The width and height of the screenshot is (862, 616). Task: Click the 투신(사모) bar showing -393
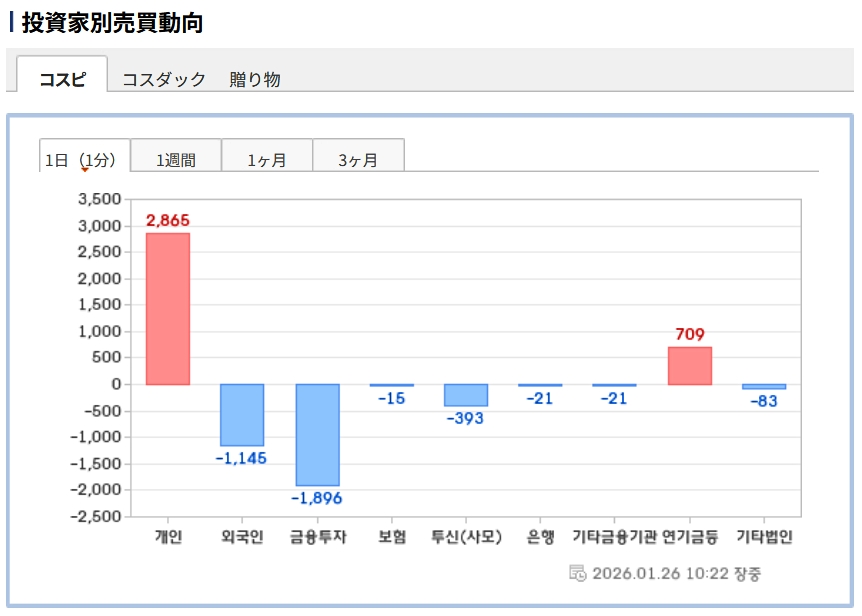466,395
